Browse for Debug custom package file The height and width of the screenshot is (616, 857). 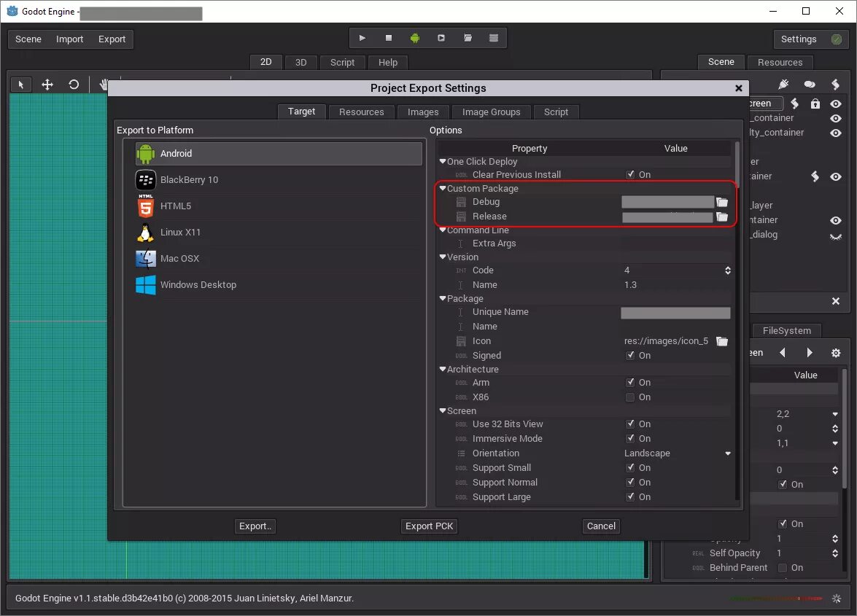722,202
